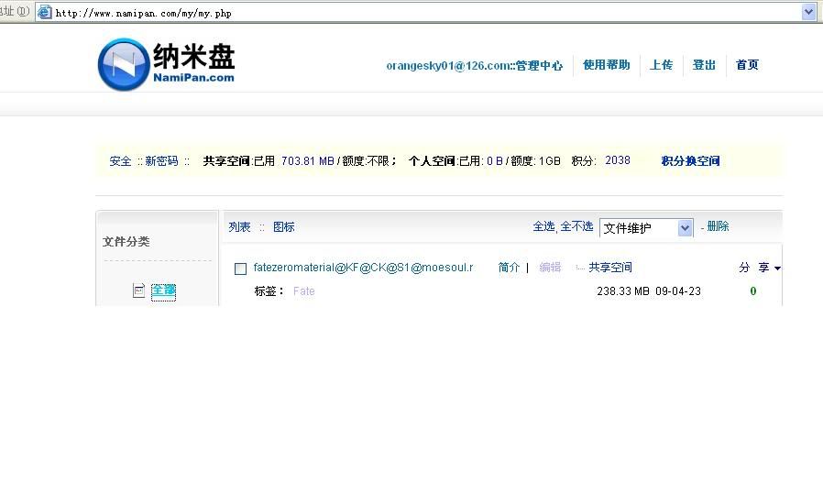This screenshot has width=823, height=504.
Task: Click 登出 to log out
Action: point(704,64)
